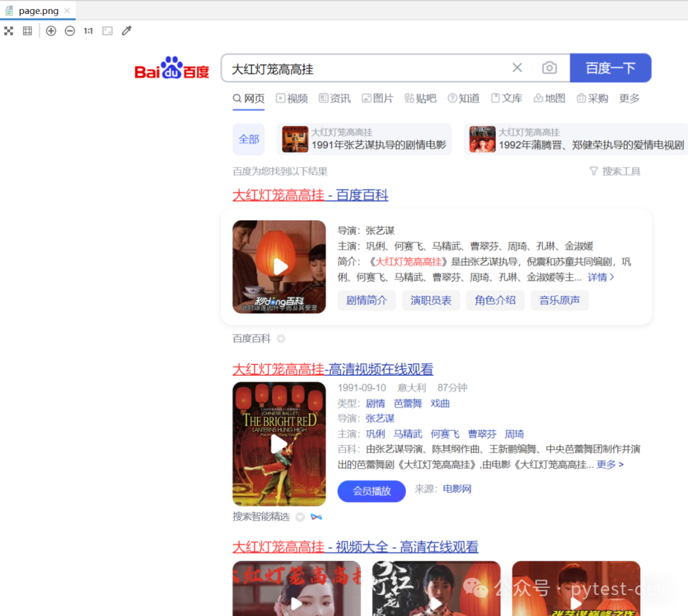Click actor link 巩俐 in video result
The image size is (688, 616).
[376, 434]
